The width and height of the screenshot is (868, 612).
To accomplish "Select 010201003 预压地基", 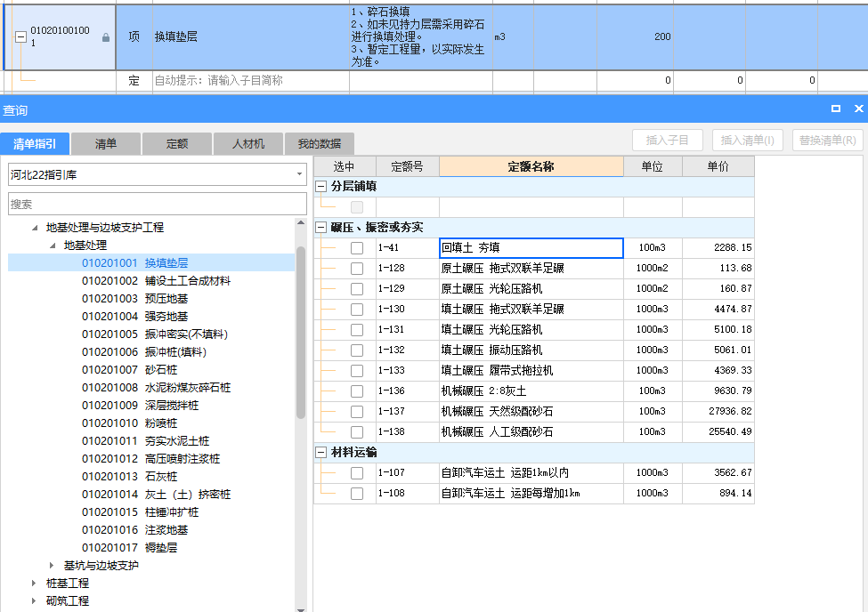I will [x=135, y=298].
